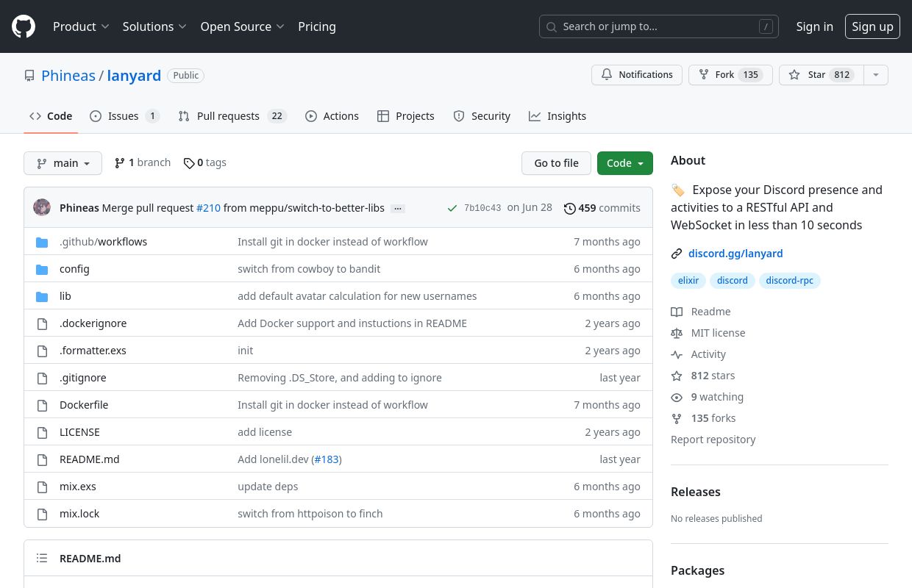
Task: Expand the Open Source menu
Action: (242, 26)
